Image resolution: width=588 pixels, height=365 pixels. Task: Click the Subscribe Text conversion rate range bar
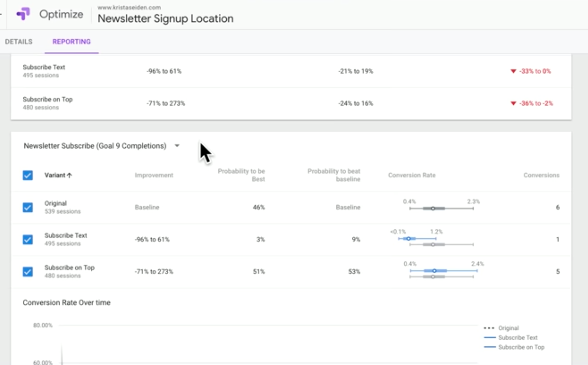click(x=408, y=239)
